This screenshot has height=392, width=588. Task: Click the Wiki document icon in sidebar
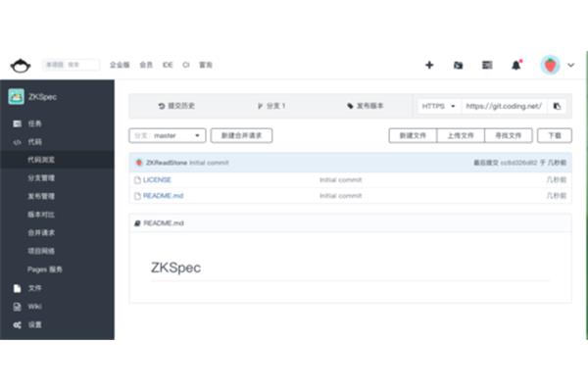click(x=17, y=307)
